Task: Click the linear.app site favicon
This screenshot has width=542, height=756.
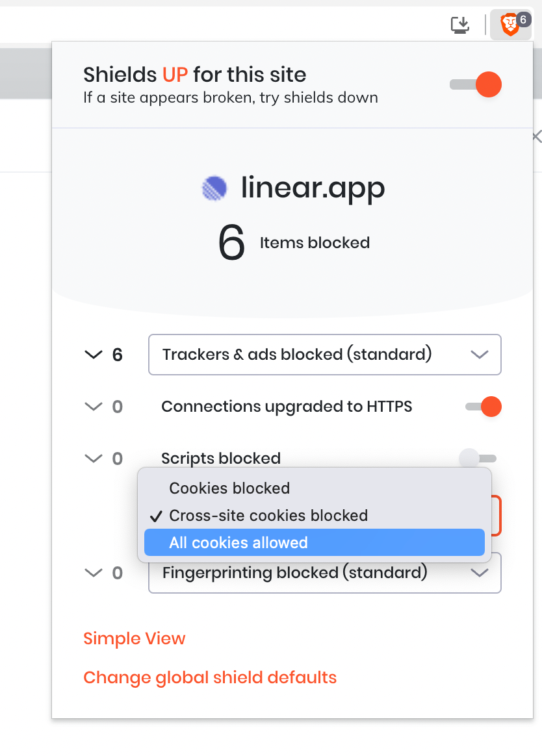Action: 214,188
